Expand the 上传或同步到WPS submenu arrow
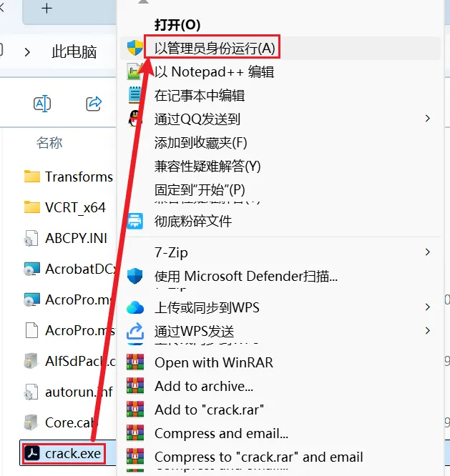Image resolution: width=450 pixels, height=476 pixels. (428, 307)
